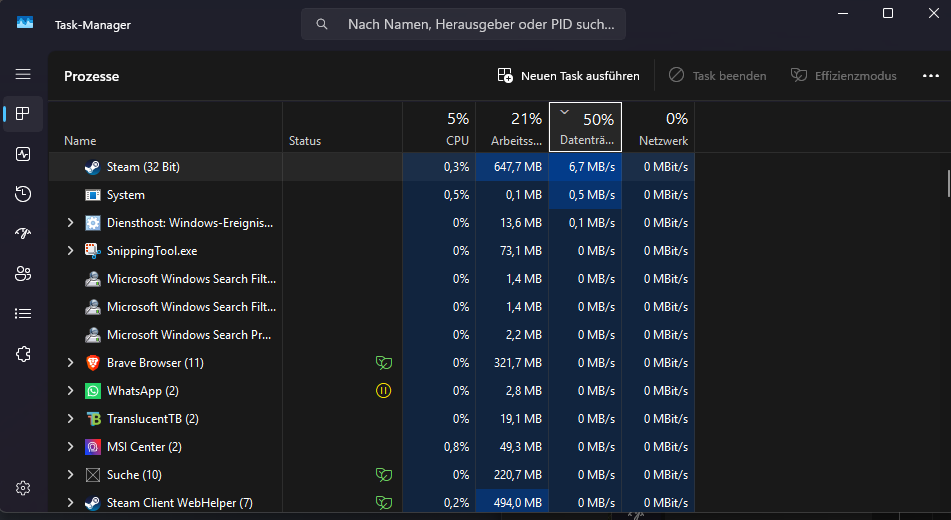
Task: Click the Steam (32 Bit) process icon
Action: pyautogui.click(x=93, y=167)
